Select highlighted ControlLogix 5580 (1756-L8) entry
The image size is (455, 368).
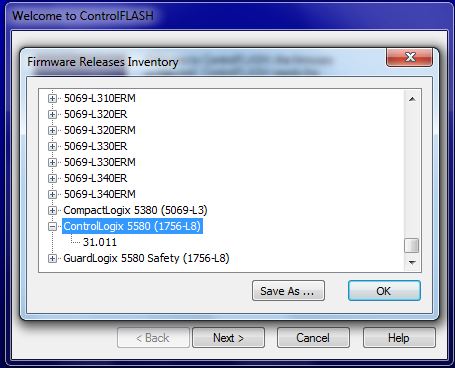[132, 226]
